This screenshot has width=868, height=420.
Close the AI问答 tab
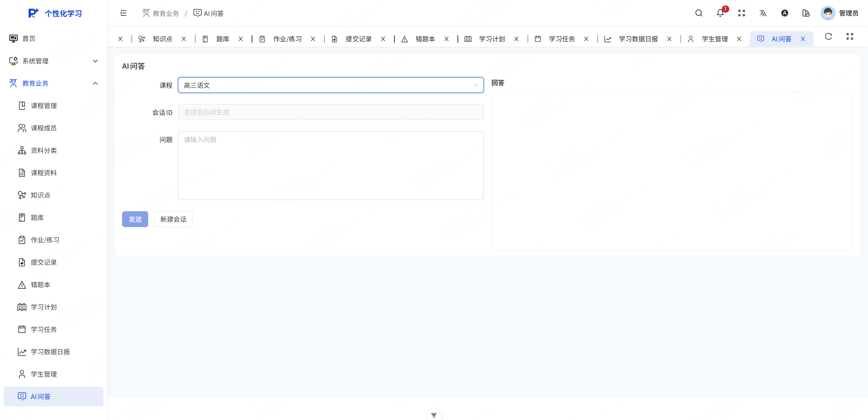803,39
